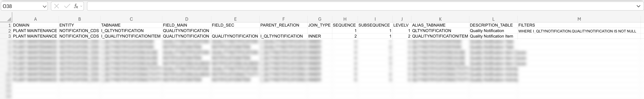Click inside the formula bar input
The height and width of the screenshot is (99, 644).
click(350, 6)
